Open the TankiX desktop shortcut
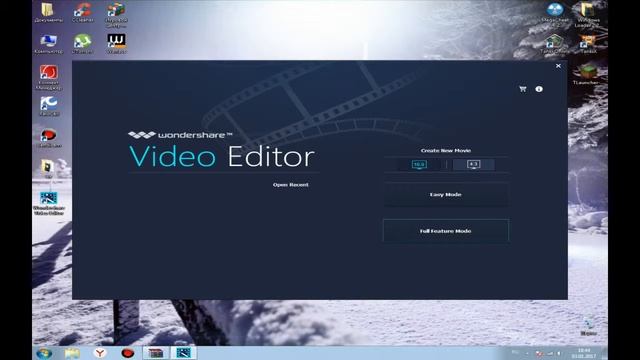640x360 pixels. tap(588, 44)
